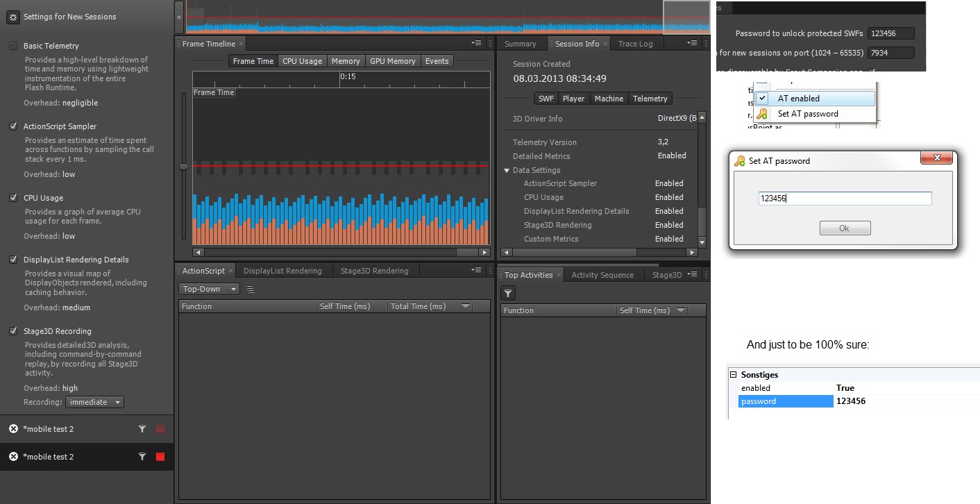Screen dimensions: 980x504
Task: Open the Recording immediate dropdown
Action: (x=95, y=402)
